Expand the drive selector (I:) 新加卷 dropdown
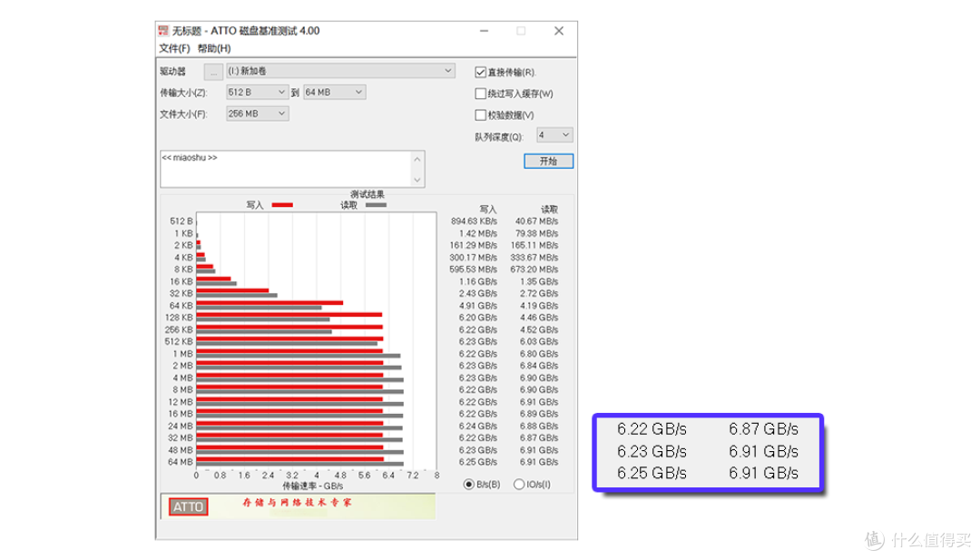This screenshot has height=560, width=980. (340, 71)
